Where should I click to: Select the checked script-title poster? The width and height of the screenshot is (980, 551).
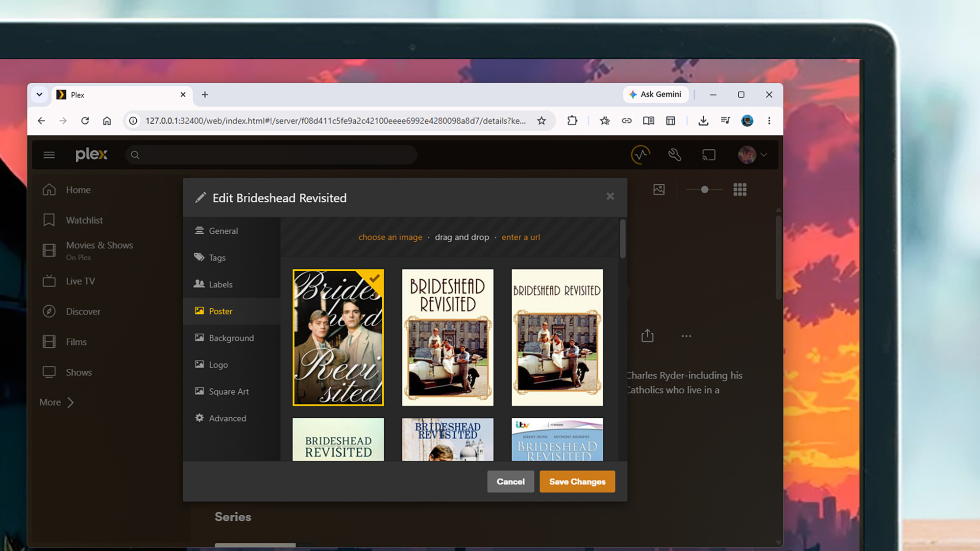pos(338,337)
